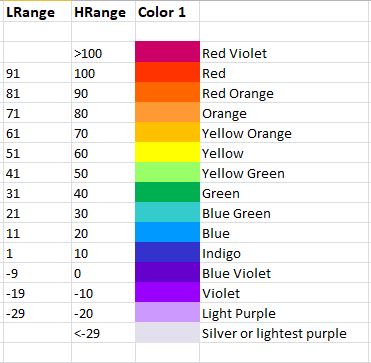
Task: Select the cell containing >100
Action: (103, 52)
